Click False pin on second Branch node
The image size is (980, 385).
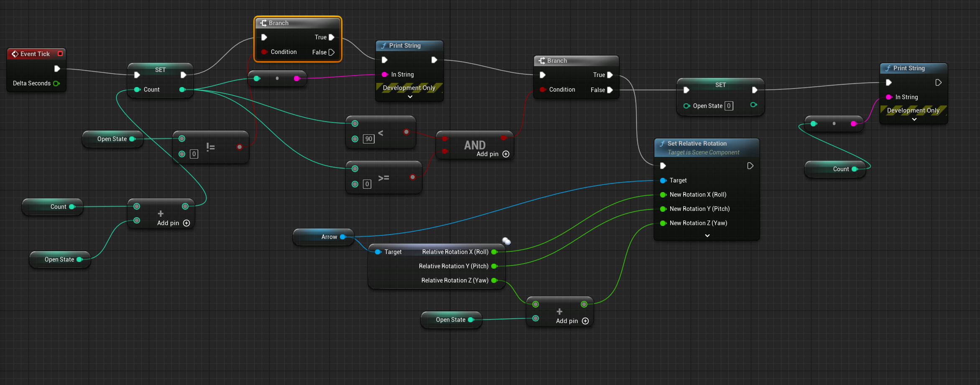(x=610, y=90)
